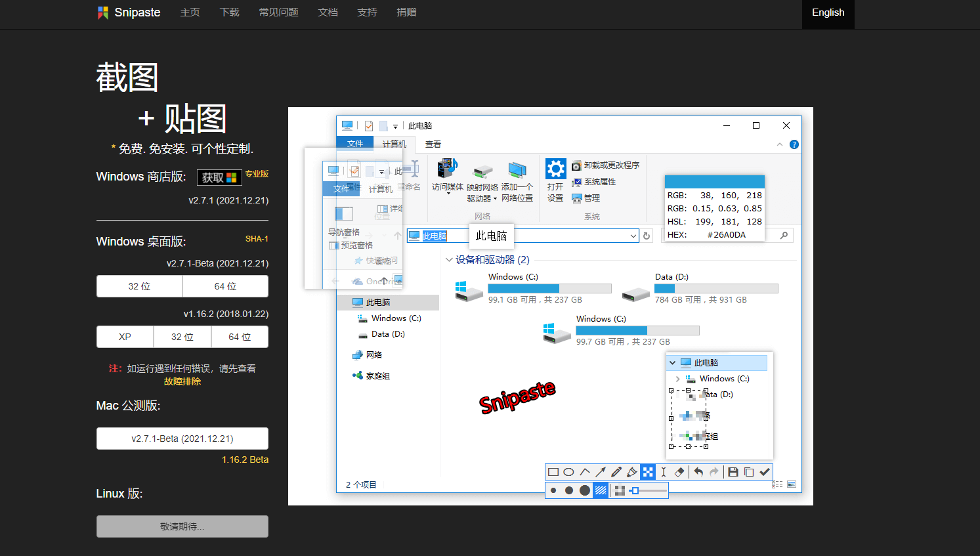Expand Windows (C:) chevron in pasted tree snippet
The image size is (980, 556).
pyautogui.click(x=677, y=379)
